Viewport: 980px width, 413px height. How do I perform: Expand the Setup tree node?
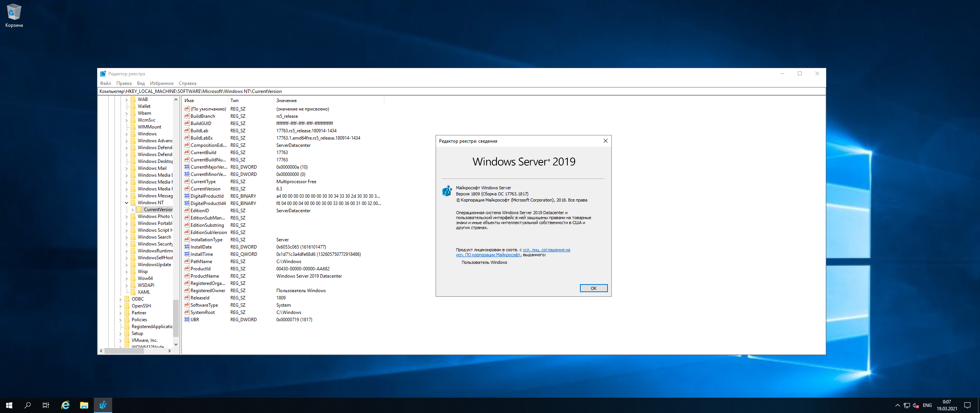coord(120,333)
